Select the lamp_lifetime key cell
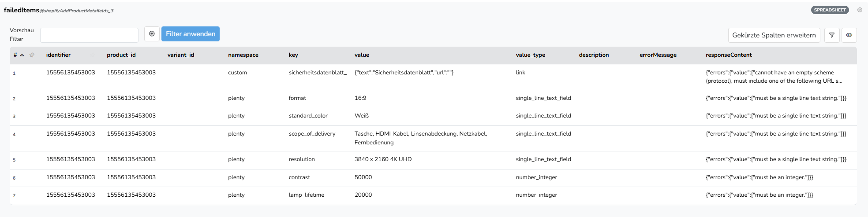 (x=306, y=195)
